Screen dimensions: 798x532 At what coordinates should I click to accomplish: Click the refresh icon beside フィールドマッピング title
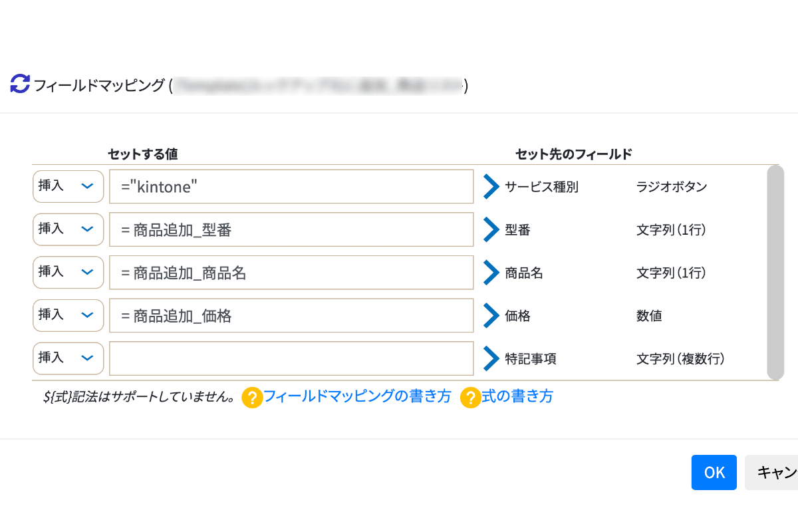19,84
